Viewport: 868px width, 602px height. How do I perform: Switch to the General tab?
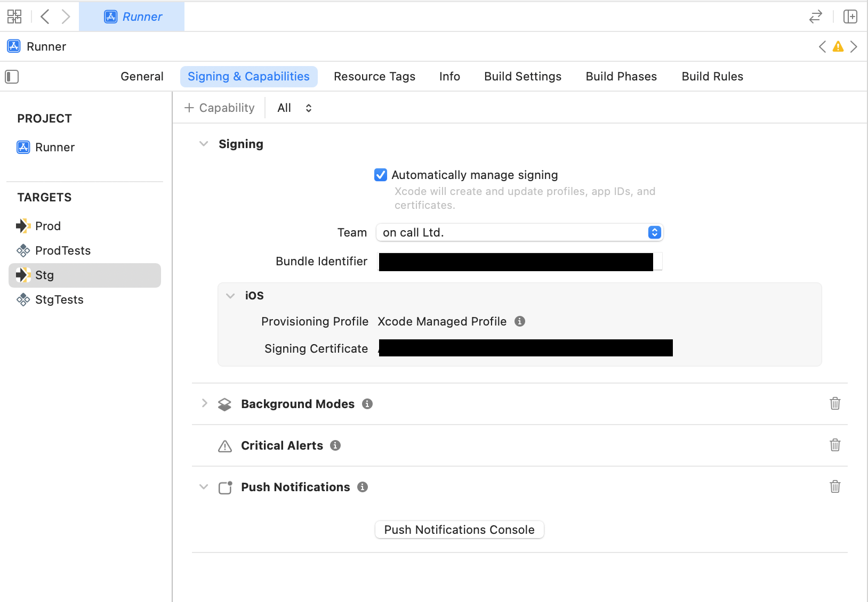pyautogui.click(x=142, y=77)
